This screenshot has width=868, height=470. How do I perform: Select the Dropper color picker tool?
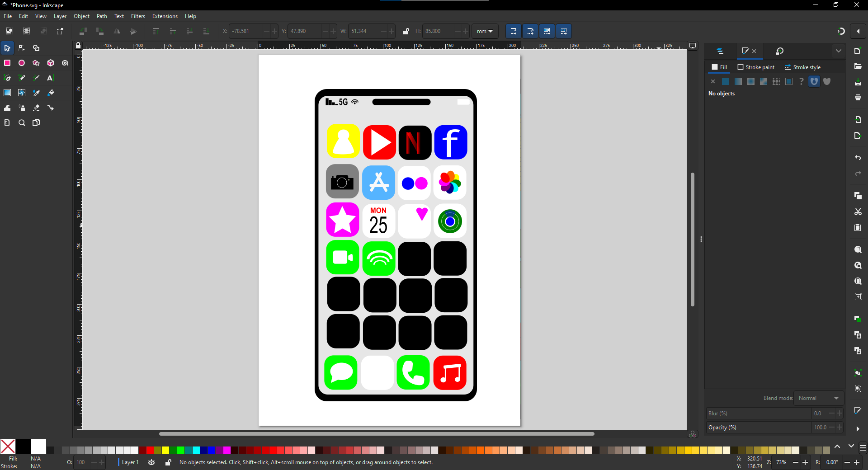tap(36, 93)
